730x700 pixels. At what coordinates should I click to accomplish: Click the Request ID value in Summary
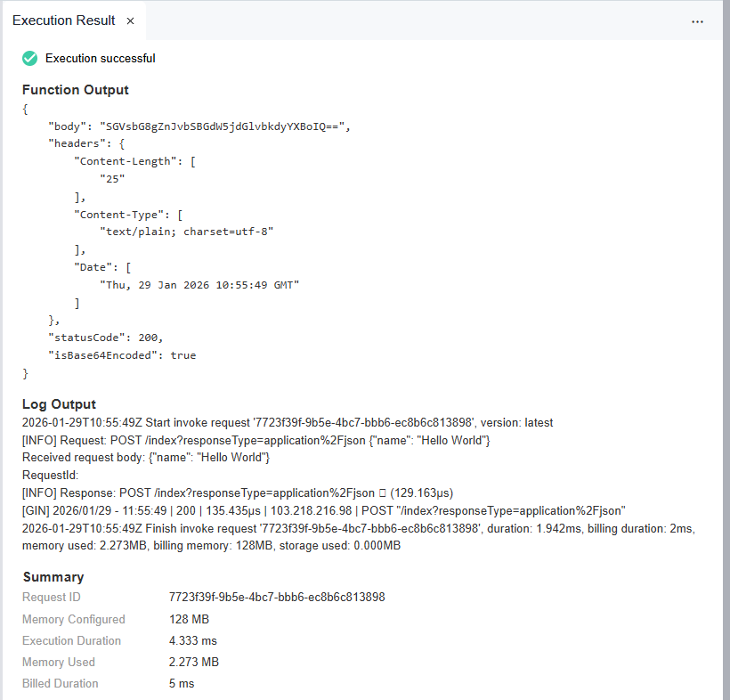[x=277, y=597]
